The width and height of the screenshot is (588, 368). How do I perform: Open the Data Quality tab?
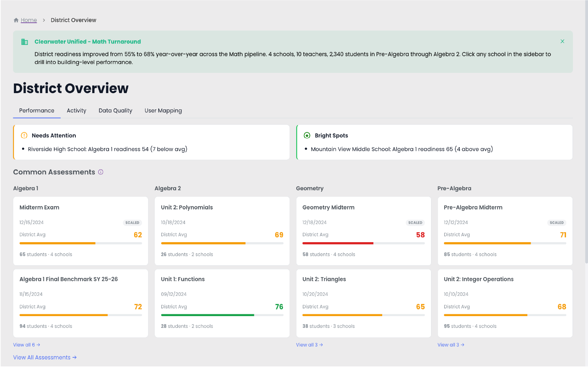click(115, 111)
